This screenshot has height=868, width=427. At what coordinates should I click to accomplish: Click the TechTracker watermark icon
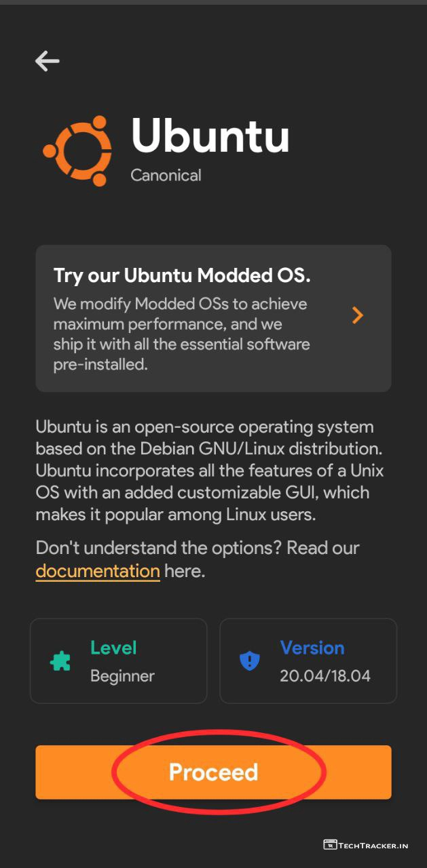pos(330,845)
